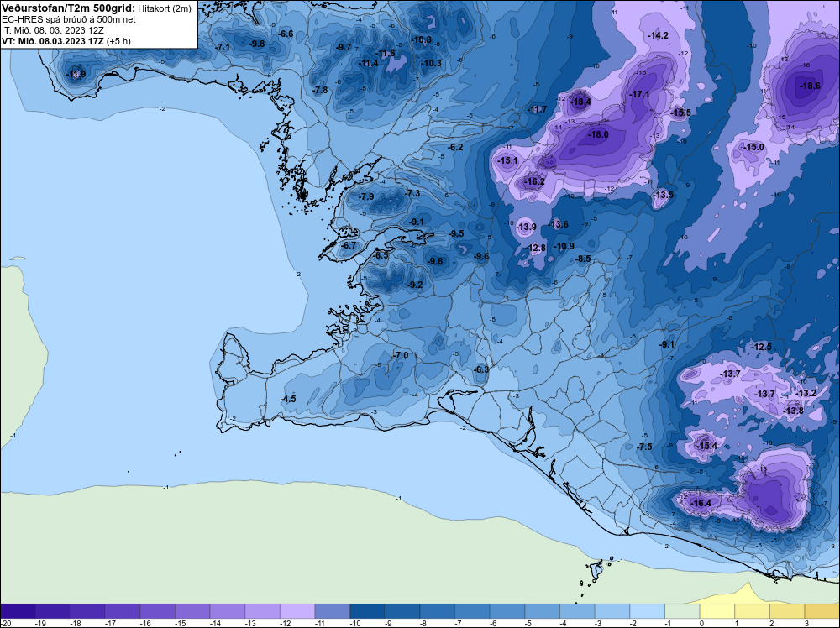This screenshot has width=840, height=628.
Task: Select the -7.3 temperature value
Action: coord(413,193)
